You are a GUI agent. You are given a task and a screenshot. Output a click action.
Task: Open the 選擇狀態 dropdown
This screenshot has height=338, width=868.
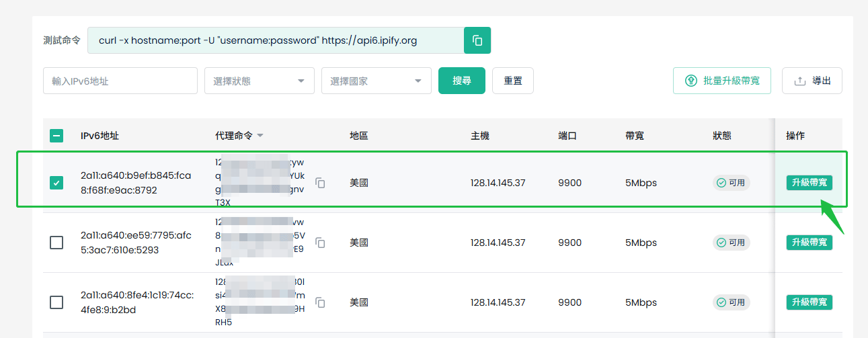pos(260,81)
